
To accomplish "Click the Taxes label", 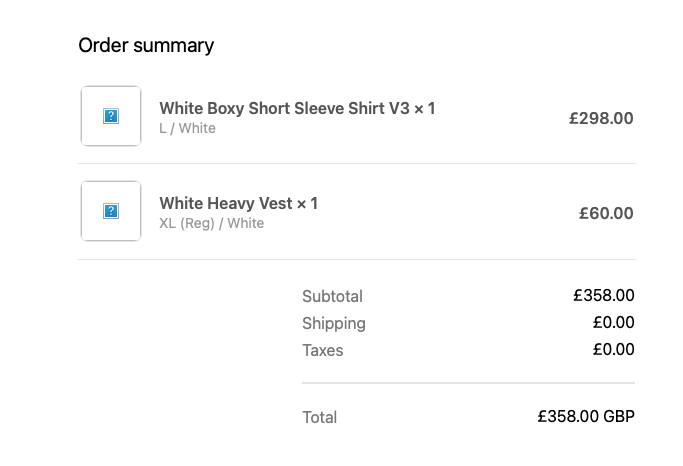I will click(323, 351).
